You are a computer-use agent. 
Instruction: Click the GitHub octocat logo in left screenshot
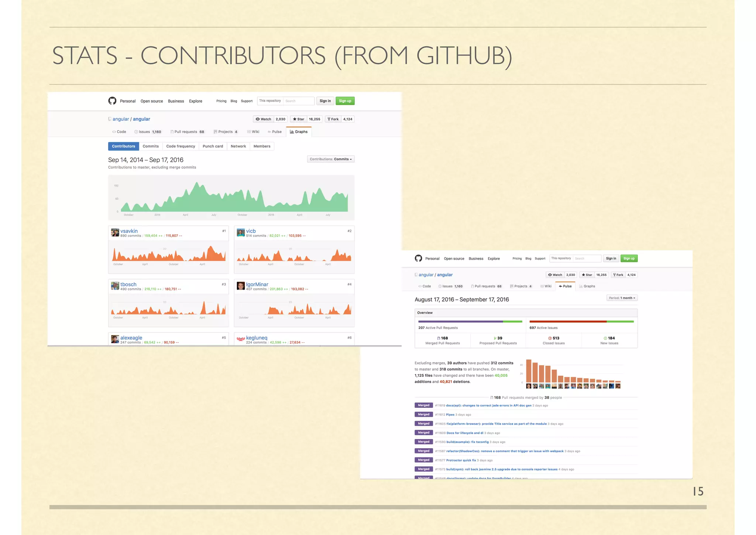point(112,101)
